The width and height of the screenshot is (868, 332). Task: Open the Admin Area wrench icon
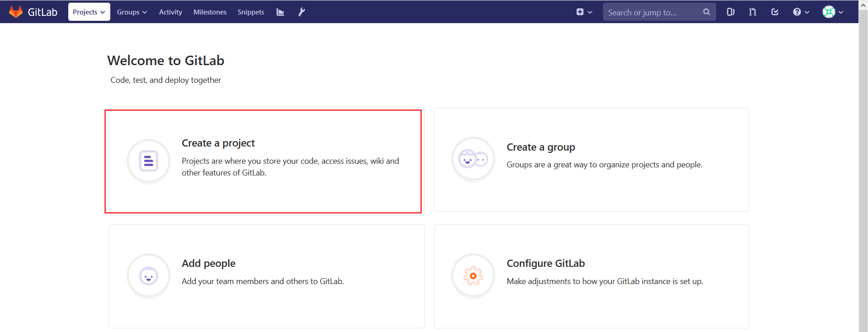[302, 12]
